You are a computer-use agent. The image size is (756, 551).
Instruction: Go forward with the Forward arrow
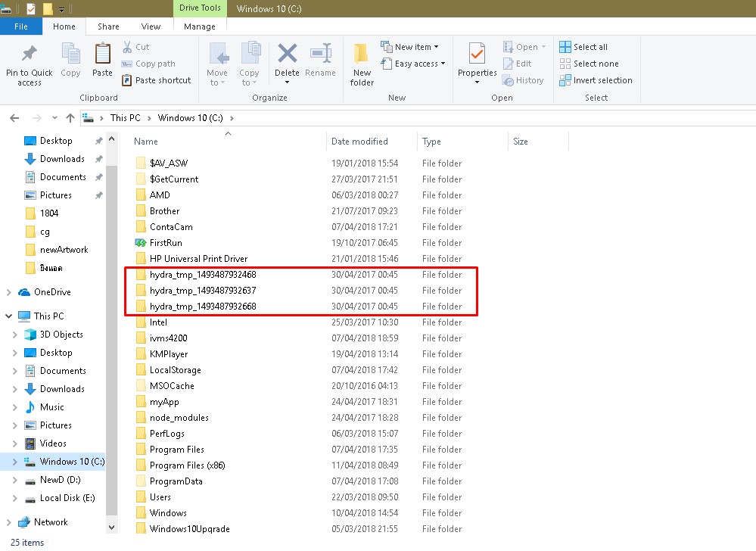click(36, 118)
